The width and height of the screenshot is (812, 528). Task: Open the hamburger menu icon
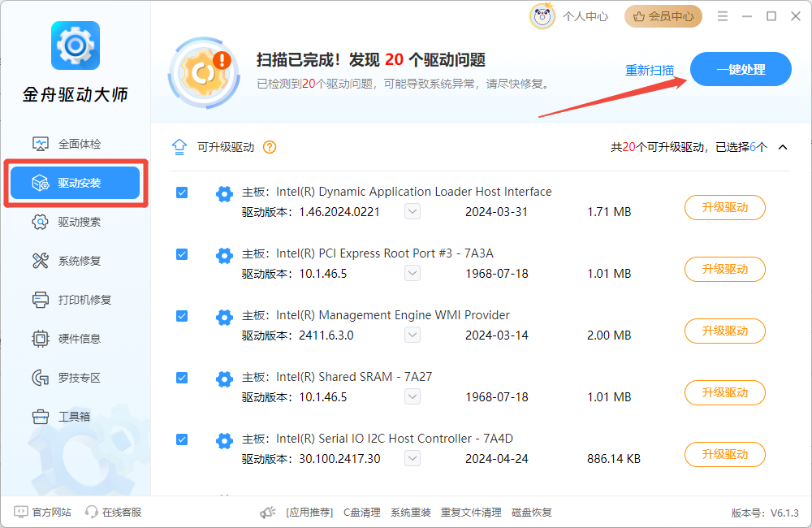point(723,16)
